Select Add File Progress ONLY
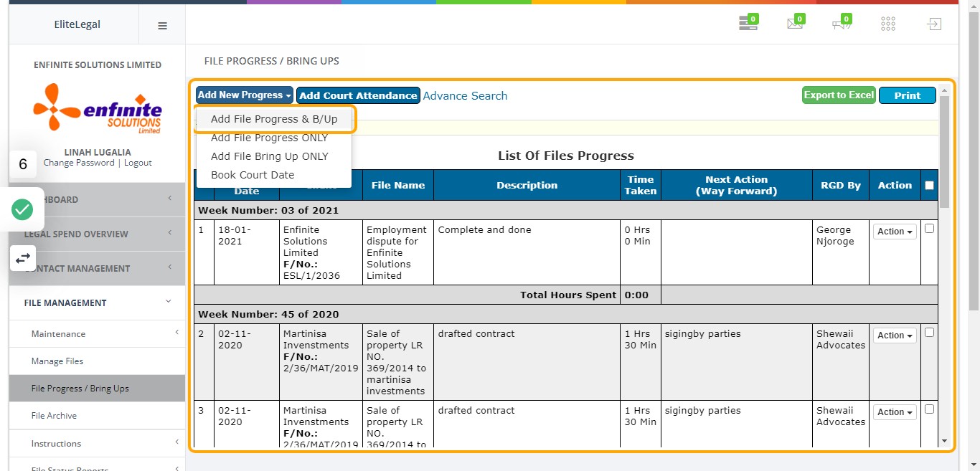Image resolution: width=980 pixels, height=471 pixels. click(x=274, y=138)
